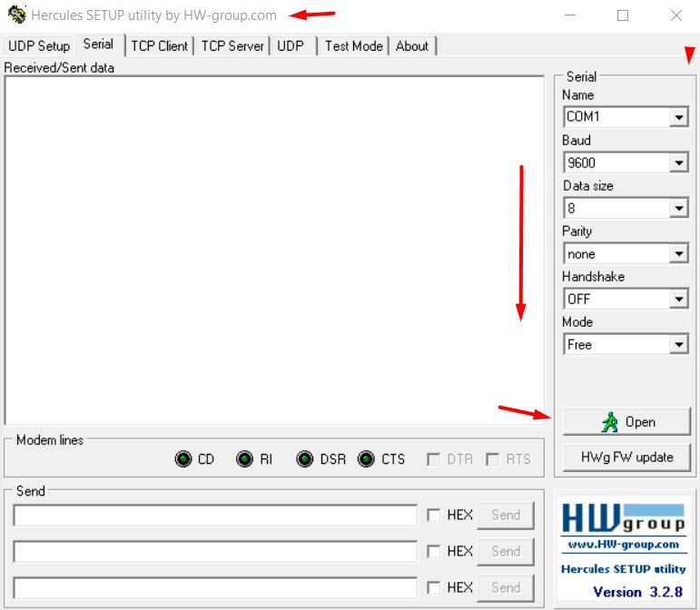Click Send button for the third line
The height and width of the screenshot is (610, 700).
coord(506,587)
